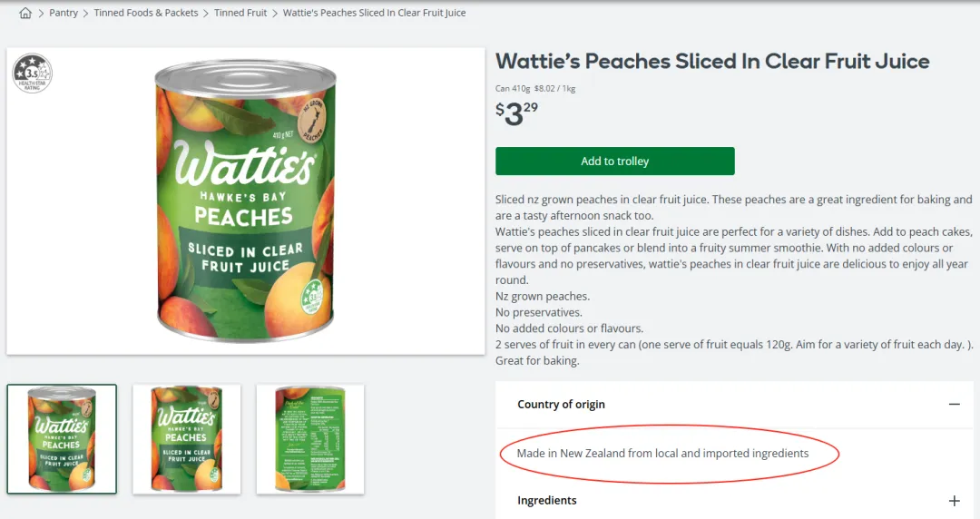
Task: Navigate to Tinned Foods & Packets category
Action: coord(146,14)
